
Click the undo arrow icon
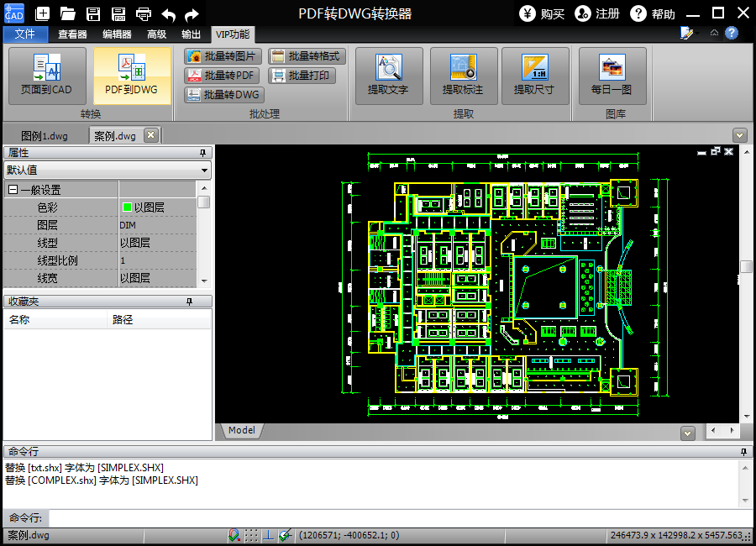[x=168, y=13]
